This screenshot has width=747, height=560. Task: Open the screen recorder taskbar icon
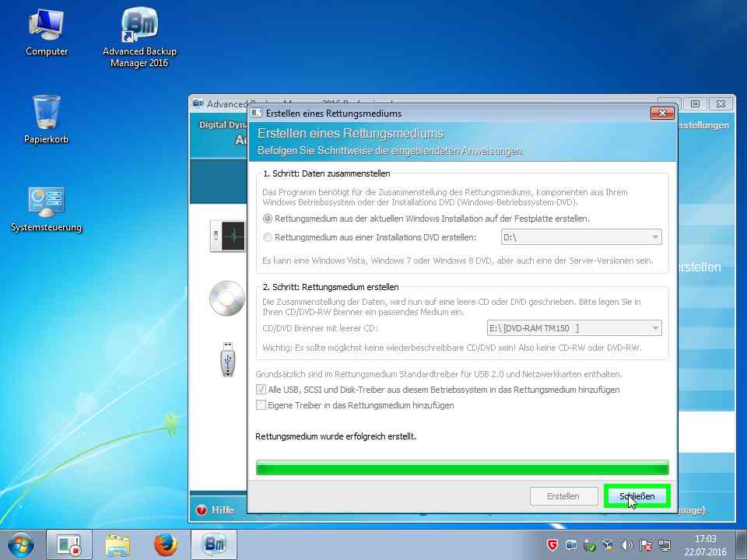[x=69, y=544]
